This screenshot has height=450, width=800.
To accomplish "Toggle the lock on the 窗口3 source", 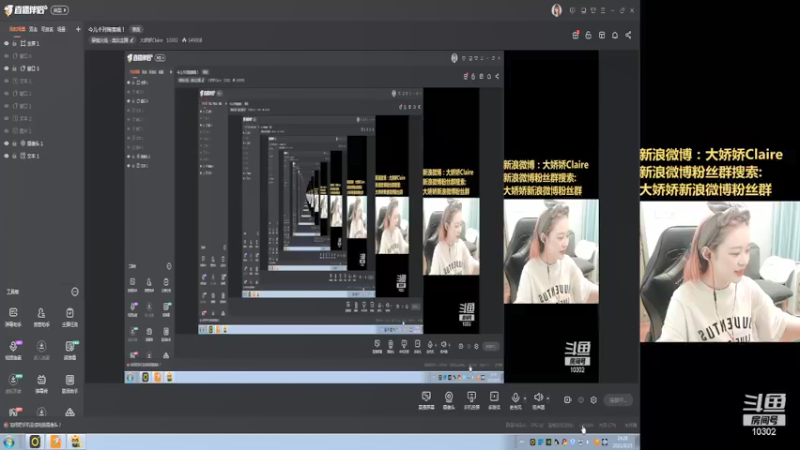I will 14,68.
